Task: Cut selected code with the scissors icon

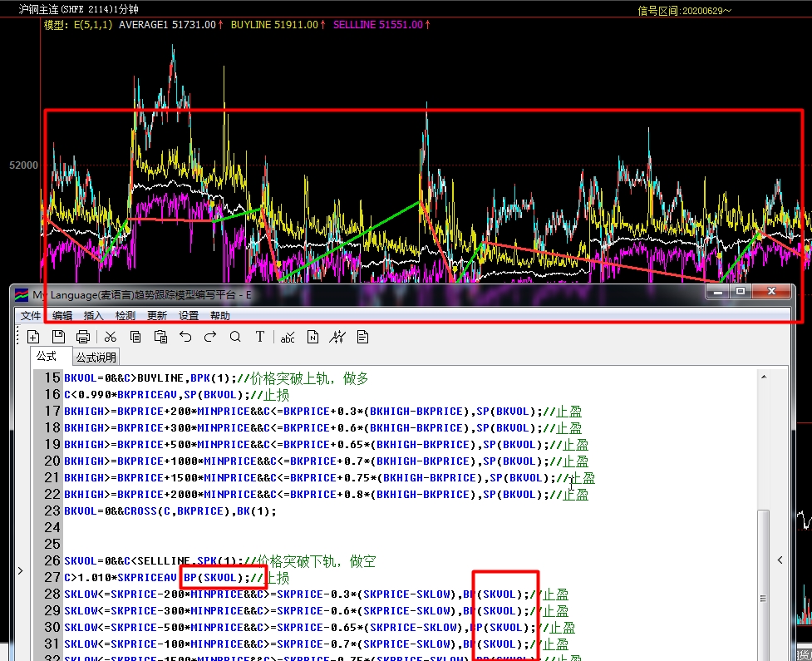Action: click(110, 337)
